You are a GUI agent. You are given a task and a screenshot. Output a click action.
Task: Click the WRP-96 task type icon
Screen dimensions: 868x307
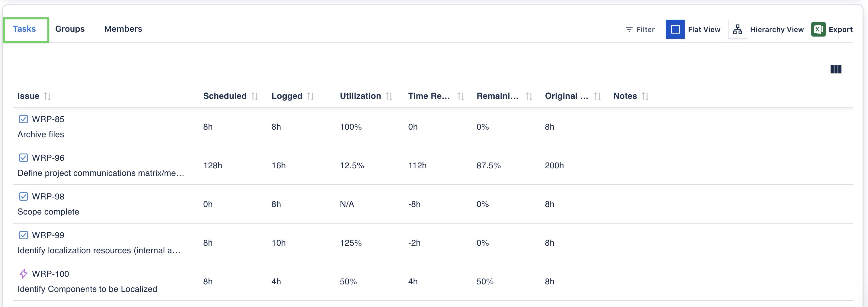point(23,158)
